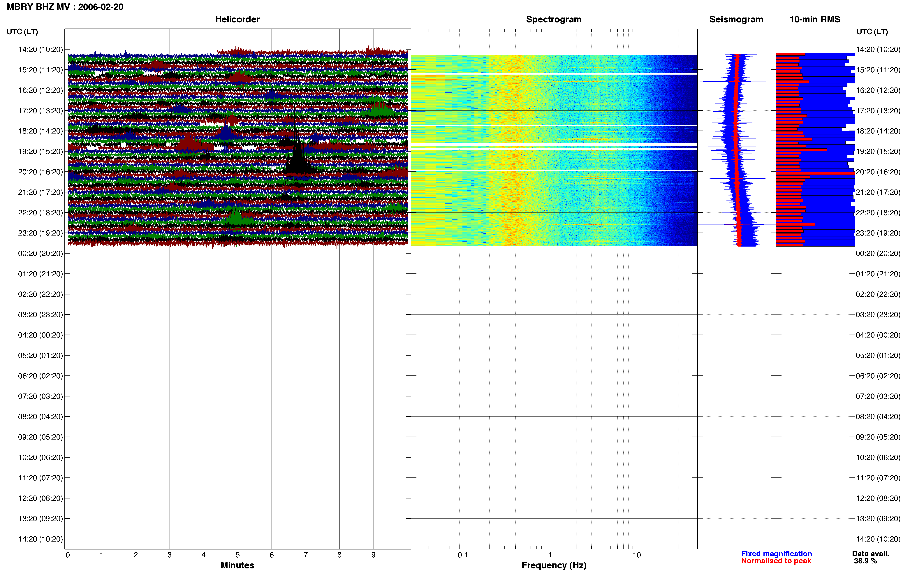Select the left 09:20 (05:20) time label
Viewport: 924px width, 578px height.
(x=41, y=437)
